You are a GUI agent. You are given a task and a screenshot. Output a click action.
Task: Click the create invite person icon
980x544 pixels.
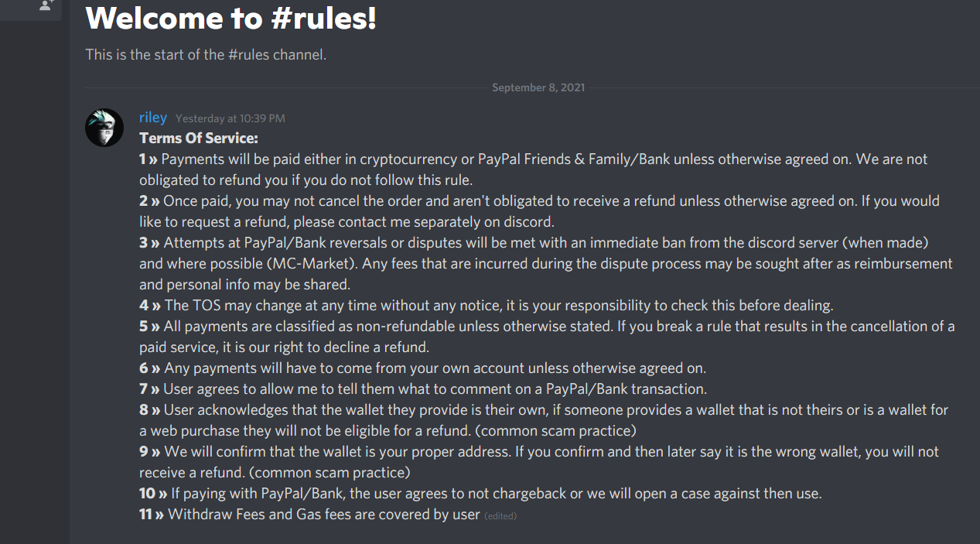(45, 5)
